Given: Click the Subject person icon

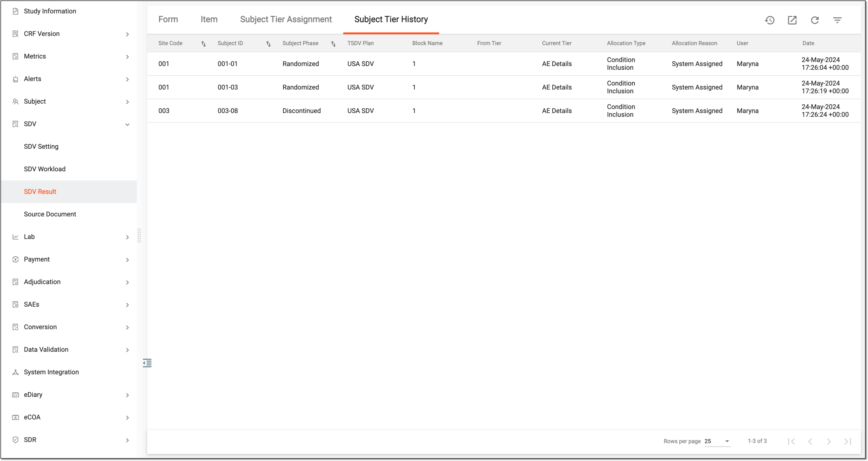Looking at the screenshot, I should click(15, 102).
